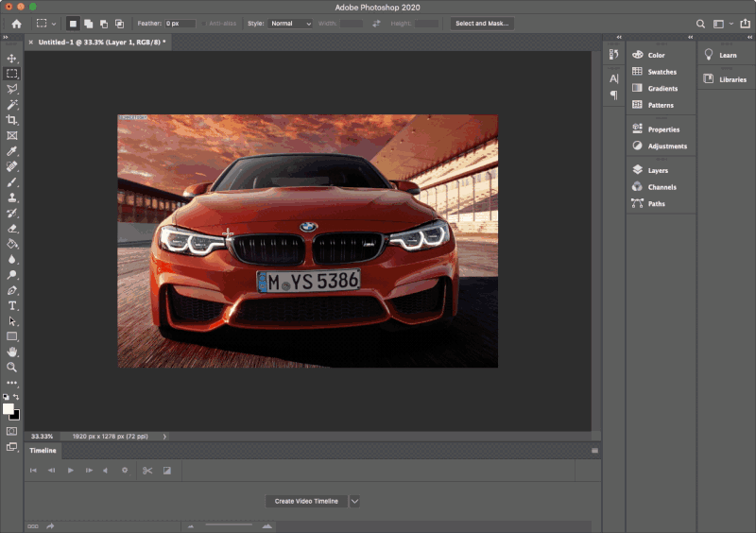Select the Magic Wand tool
The width and height of the screenshot is (756, 533).
(12, 105)
